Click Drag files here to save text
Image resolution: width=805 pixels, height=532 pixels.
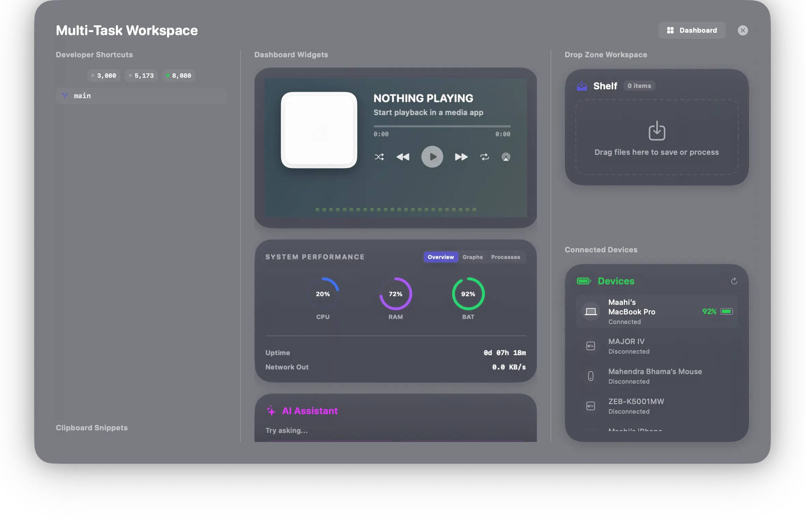pyautogui.click(x=657, y=152)
